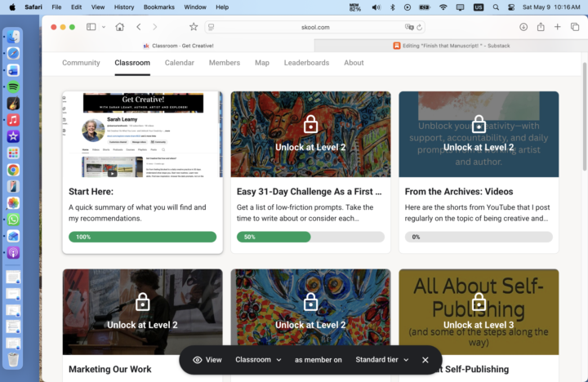
Task: Expand the Standard tier dropdown
Action: tap(381, 360)
